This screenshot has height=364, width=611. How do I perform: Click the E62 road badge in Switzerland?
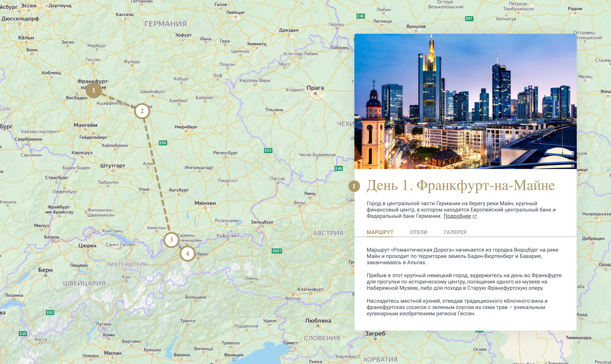(x=50, y=312)
